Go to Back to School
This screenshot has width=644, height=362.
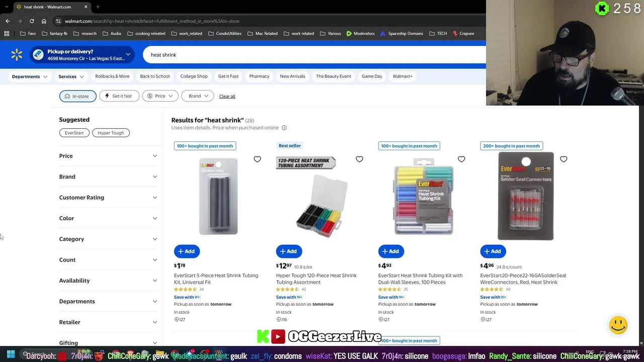pos(155,76)
